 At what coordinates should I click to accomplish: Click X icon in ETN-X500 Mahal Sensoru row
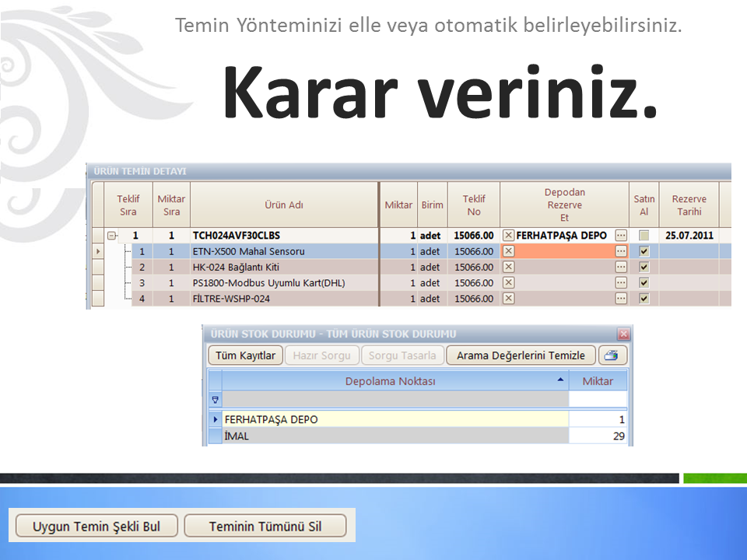tap(508, 251)
